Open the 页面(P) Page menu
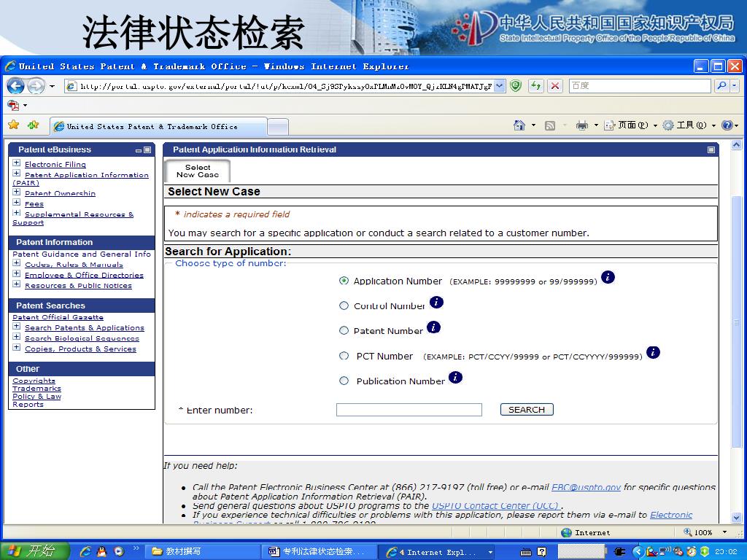Viewport: 747px width, 560px height. tap(631, 125)
